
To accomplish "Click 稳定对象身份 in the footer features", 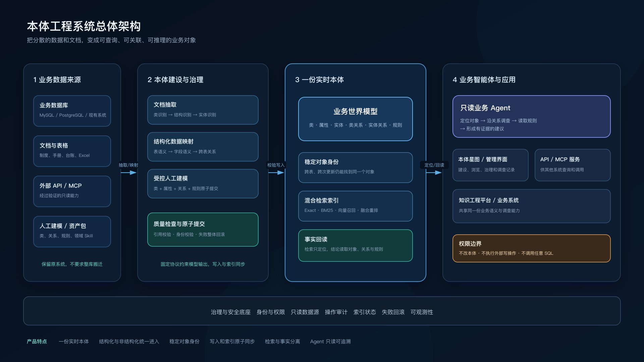I will click(x=184, y=342).
